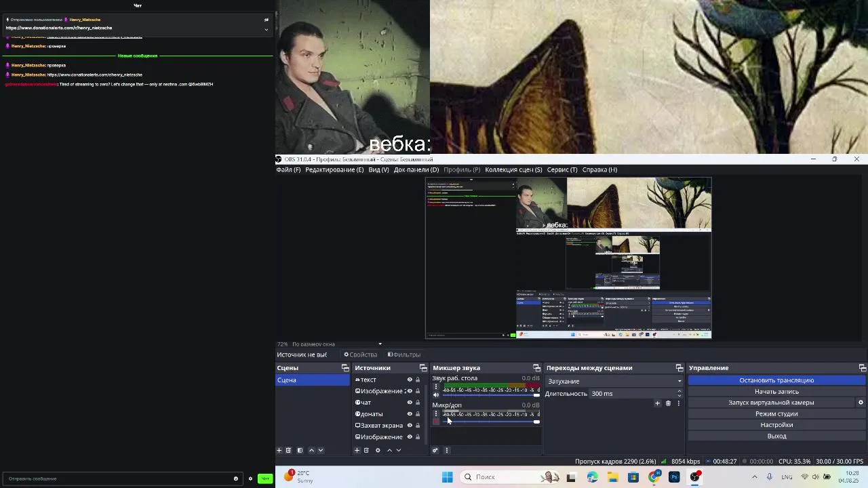Move source down in Источники list

pyautogui.click(x=399, y=450)
